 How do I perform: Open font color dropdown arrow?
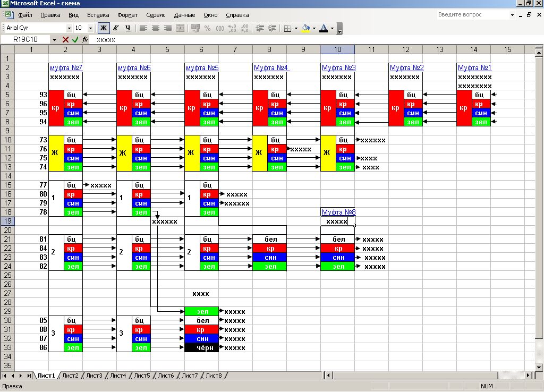click(x=332, y=28)
